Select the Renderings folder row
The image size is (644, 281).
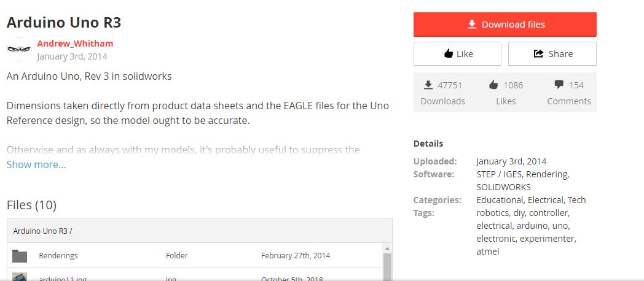(195, 255)
